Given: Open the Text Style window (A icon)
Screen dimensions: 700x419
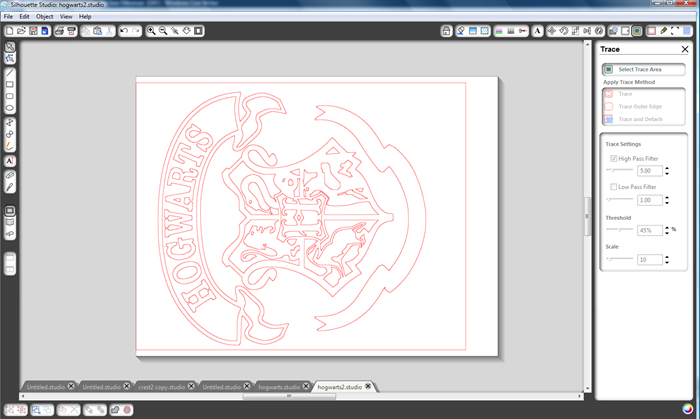Looking at the screenshot, I should pyautogui.click(x=537, y=31).
